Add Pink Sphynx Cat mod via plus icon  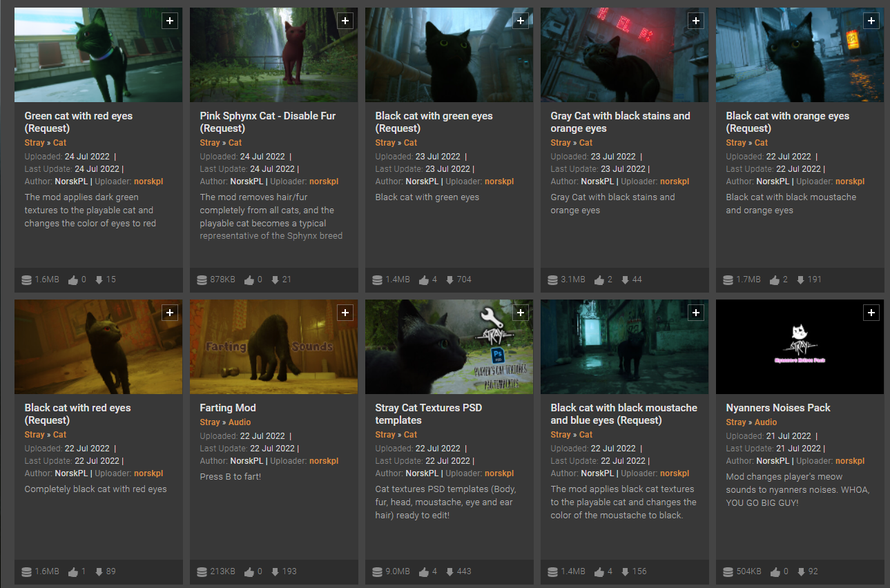pos(345,21)
